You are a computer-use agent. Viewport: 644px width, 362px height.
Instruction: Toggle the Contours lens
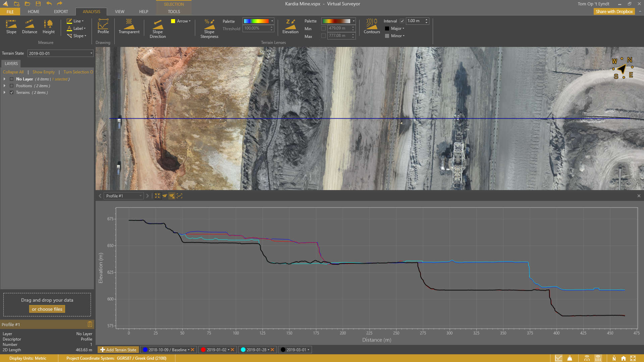click(x=372, y=27)
